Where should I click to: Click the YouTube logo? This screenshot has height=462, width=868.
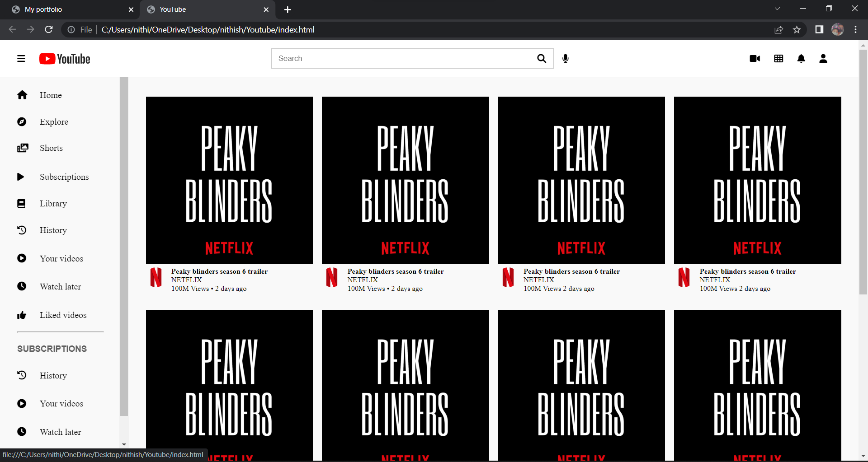[65, 59]
